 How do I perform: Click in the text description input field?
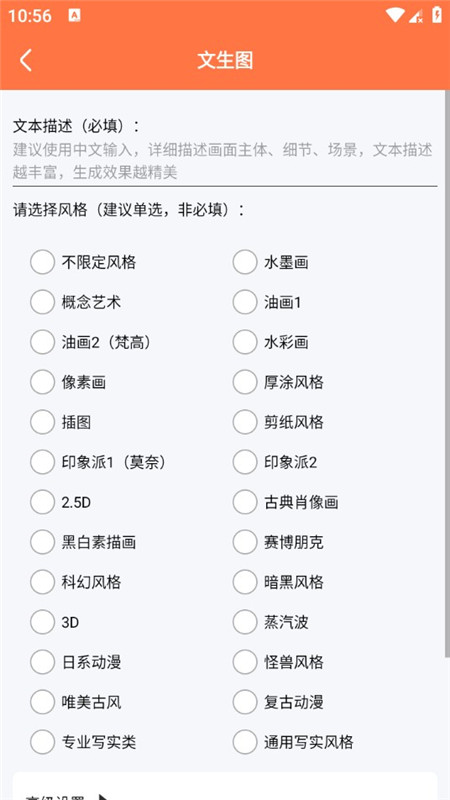224,161
